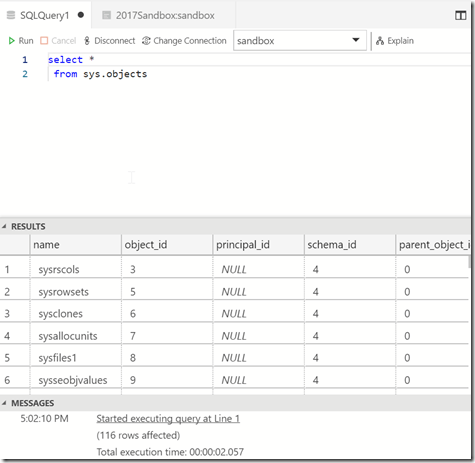Select the 'principal_id' column header
Viewport: 475px width, 463px height.
click(x=258, y=245)
